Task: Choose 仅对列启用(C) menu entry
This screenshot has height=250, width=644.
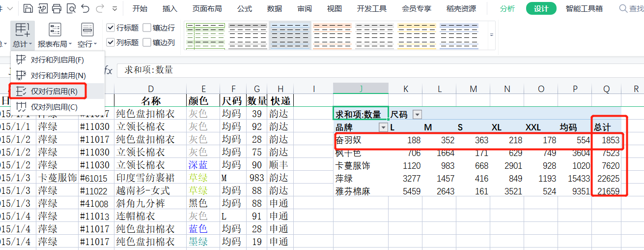Action: click(57, 107)
